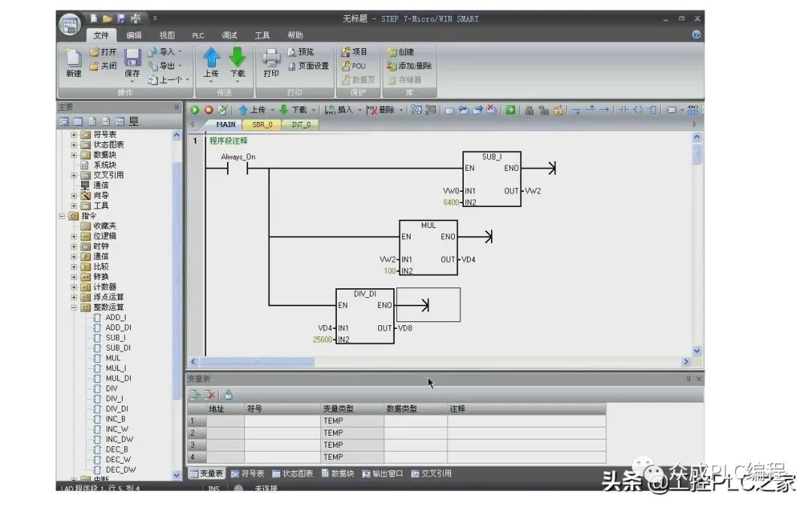Open the SBR_0 program tab
The width and height of the screenshot is (812, 508).
(262, 125)
